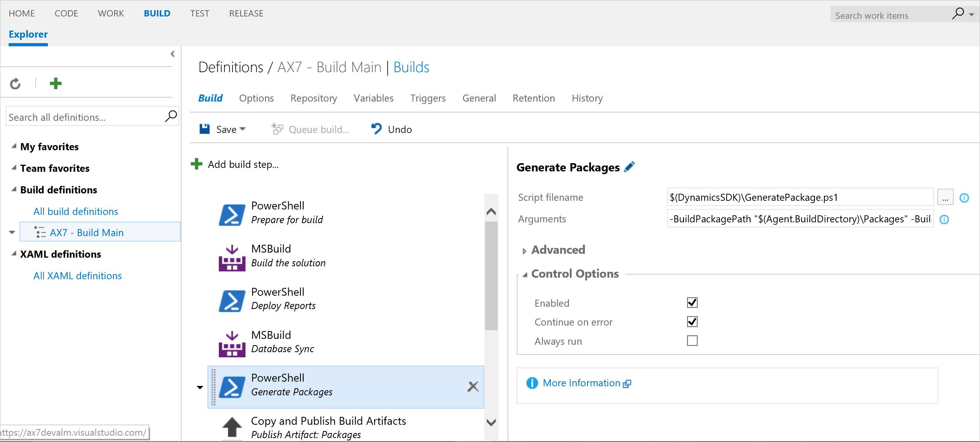Collapse the Control Options section
The image size is (980, 442).
(x=525, y=275)
